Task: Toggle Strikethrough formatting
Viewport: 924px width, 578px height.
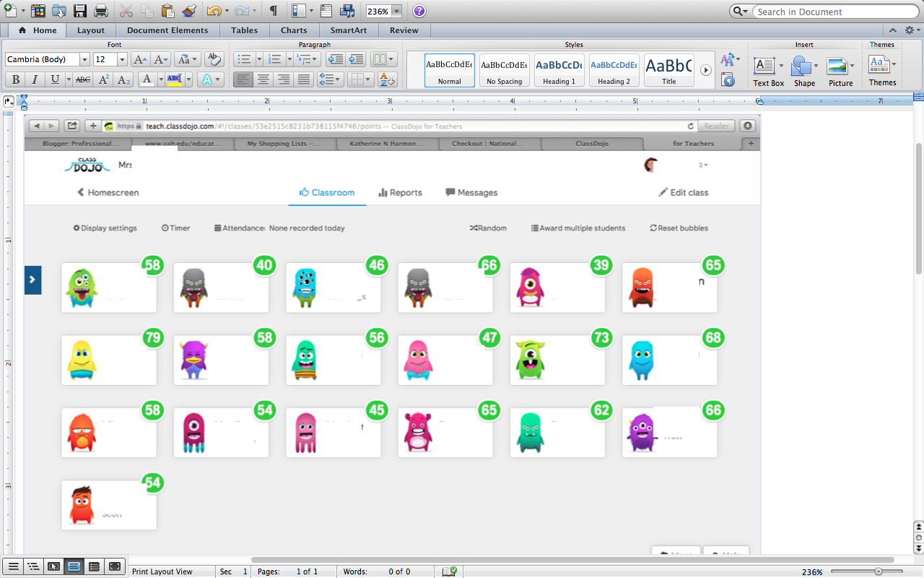Action: (x=83, y=79)
